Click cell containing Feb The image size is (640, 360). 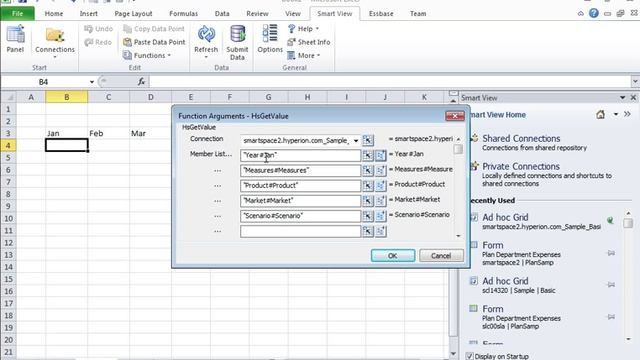pyautogui.click(x=108, y=133)
